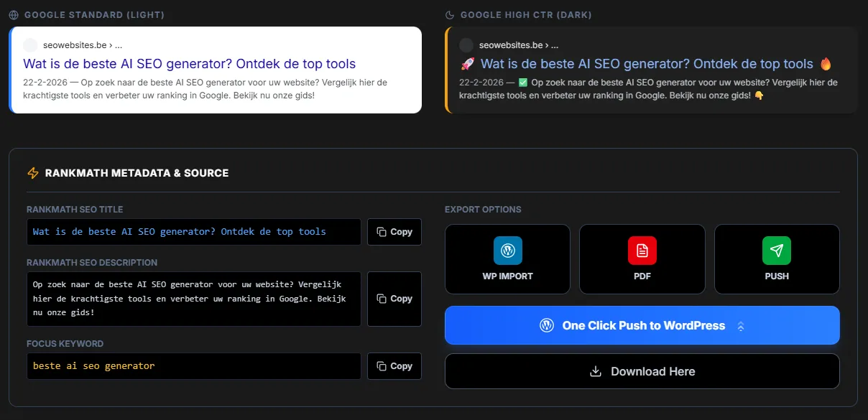
Task: Copy the focus keyword
Action: (x=394, y=366)
